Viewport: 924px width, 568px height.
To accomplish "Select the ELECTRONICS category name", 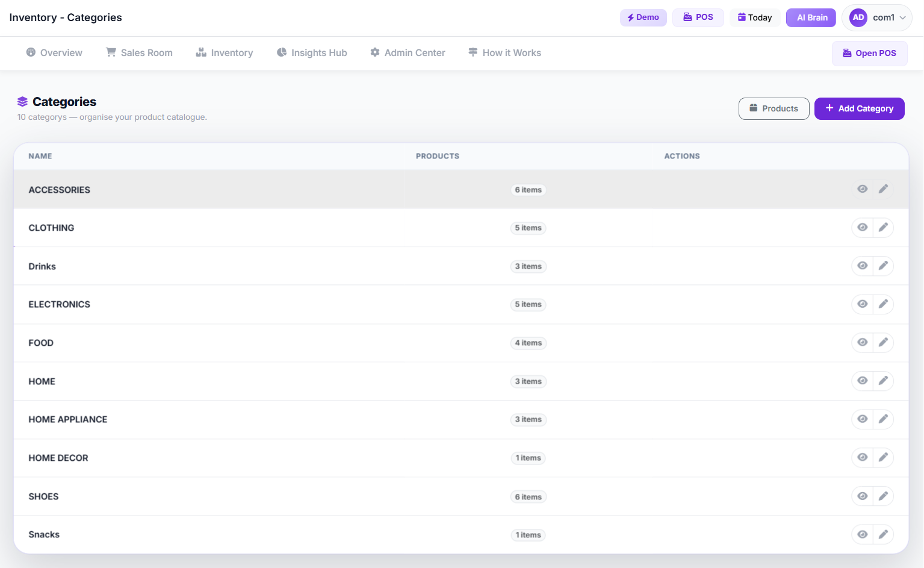I will [x=60, y=304].
